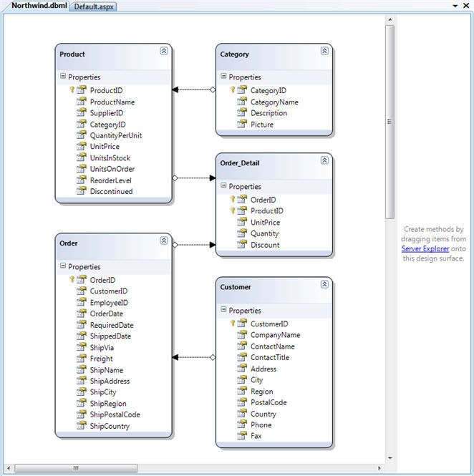Screen dimensions: 474x476
Task: Click the EmployeeID property icon in Order
Action: click(82, 302)
